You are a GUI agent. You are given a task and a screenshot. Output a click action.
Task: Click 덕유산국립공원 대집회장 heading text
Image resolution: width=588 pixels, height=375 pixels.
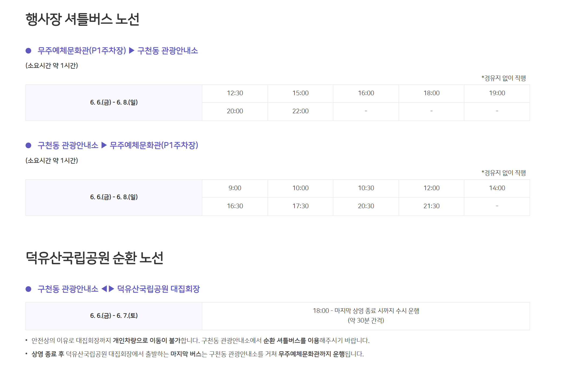tap(158, 289)
